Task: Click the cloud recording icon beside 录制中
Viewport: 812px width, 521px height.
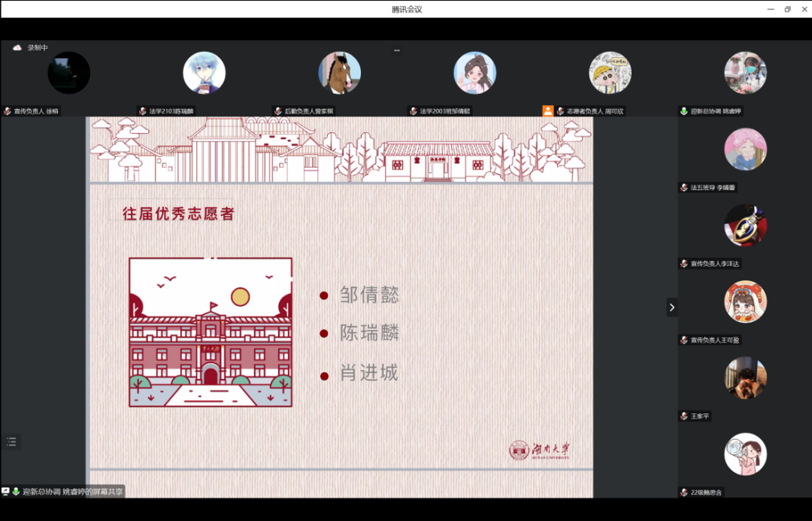Action: point(17,47)
